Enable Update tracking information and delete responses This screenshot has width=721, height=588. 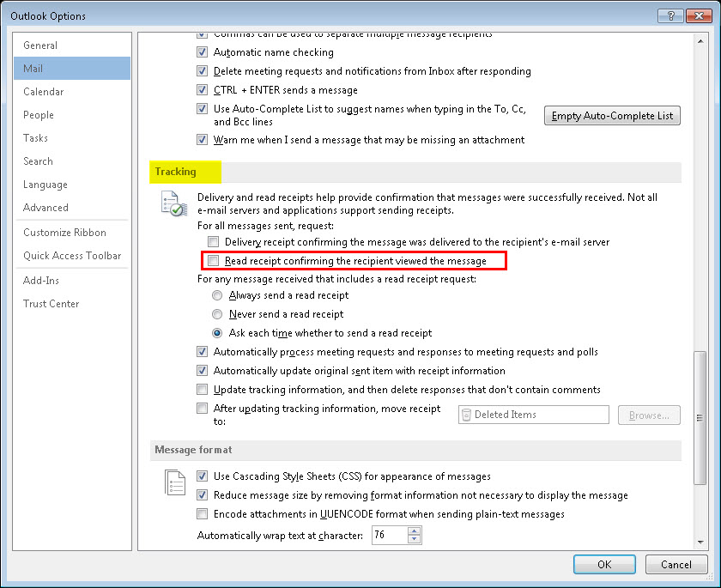point(202,390)
